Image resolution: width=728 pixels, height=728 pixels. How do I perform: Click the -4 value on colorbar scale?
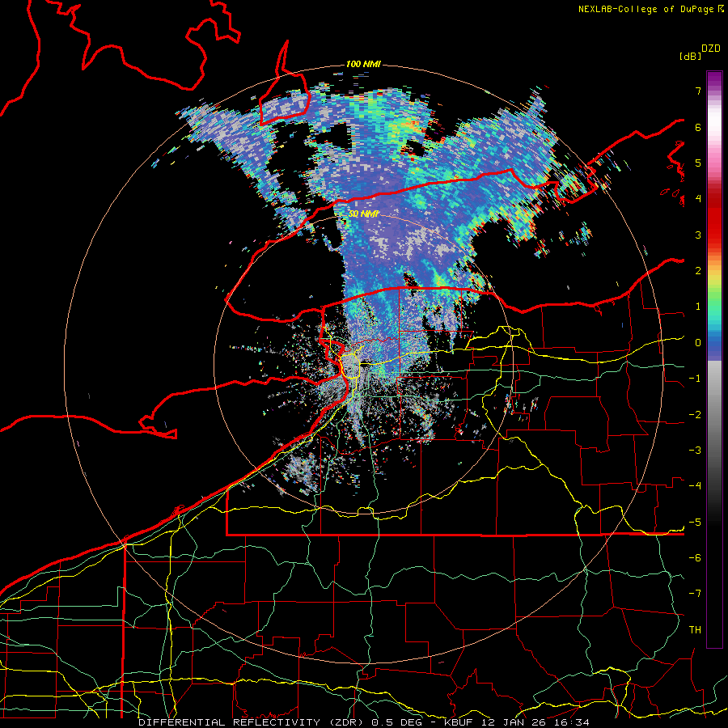tap(695, 486)
